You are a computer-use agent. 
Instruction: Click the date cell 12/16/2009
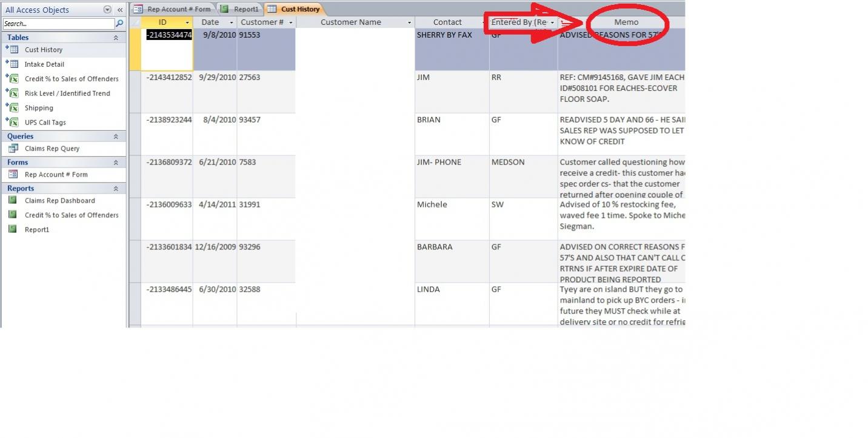point(215,261)
